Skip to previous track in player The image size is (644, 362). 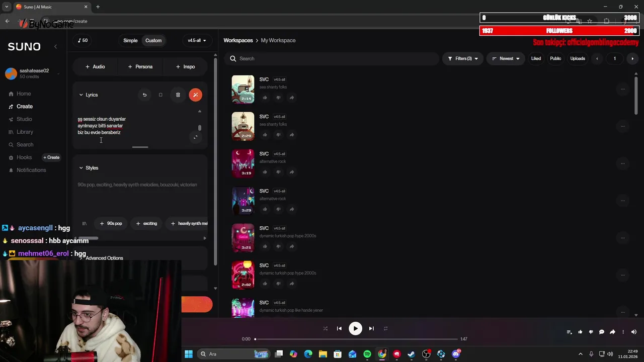pos(339,328)
